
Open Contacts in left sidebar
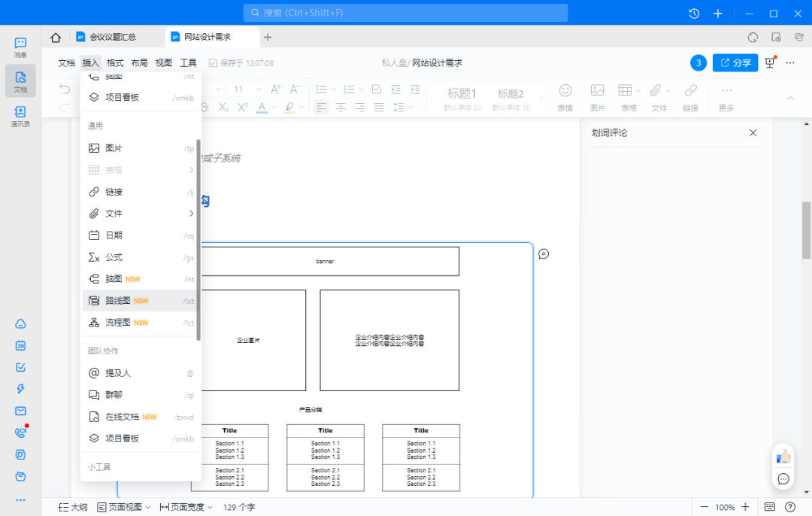tap(20, 116)
